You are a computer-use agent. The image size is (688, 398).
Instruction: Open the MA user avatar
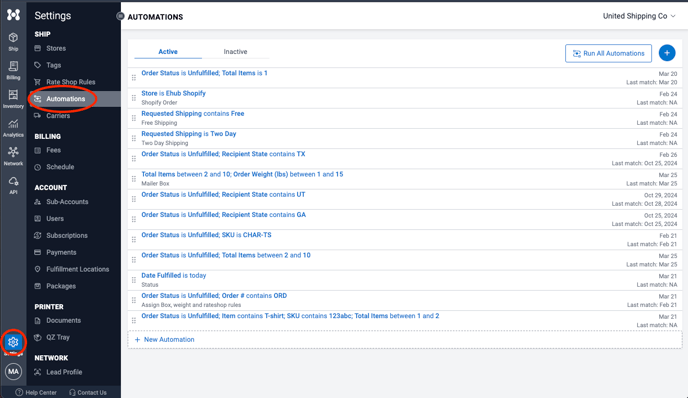(13, 372)
